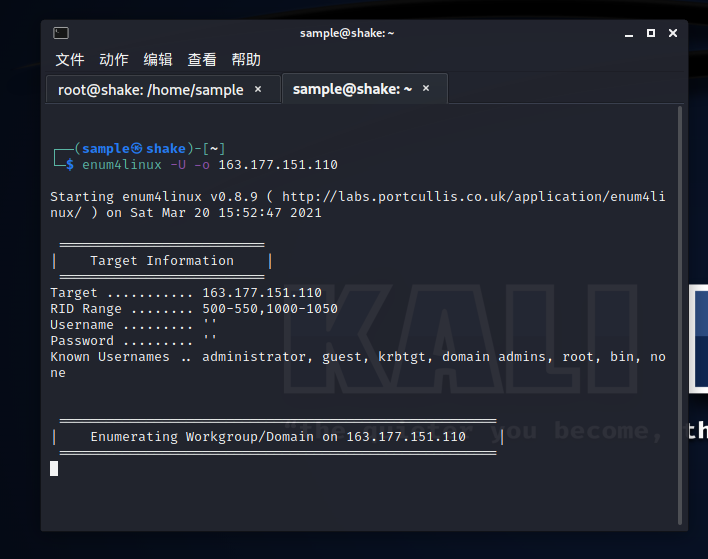Open the 帮助 menu
The width and height of the screenshot is (708, 559).
pos(246,60)
